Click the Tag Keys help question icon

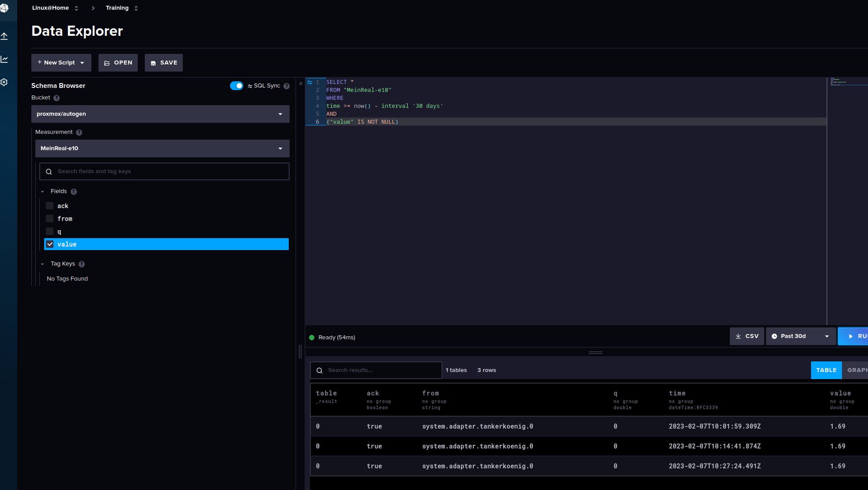tap(82, 264)
